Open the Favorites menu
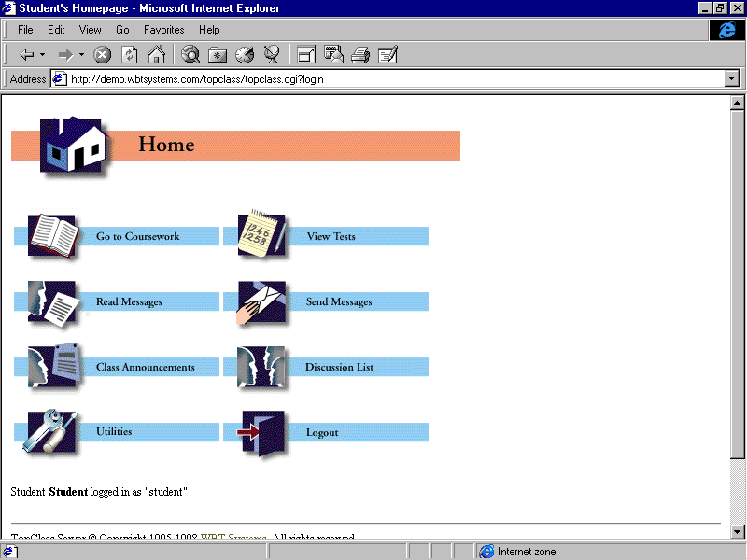The image size is (747, 560). pos(163,30)
